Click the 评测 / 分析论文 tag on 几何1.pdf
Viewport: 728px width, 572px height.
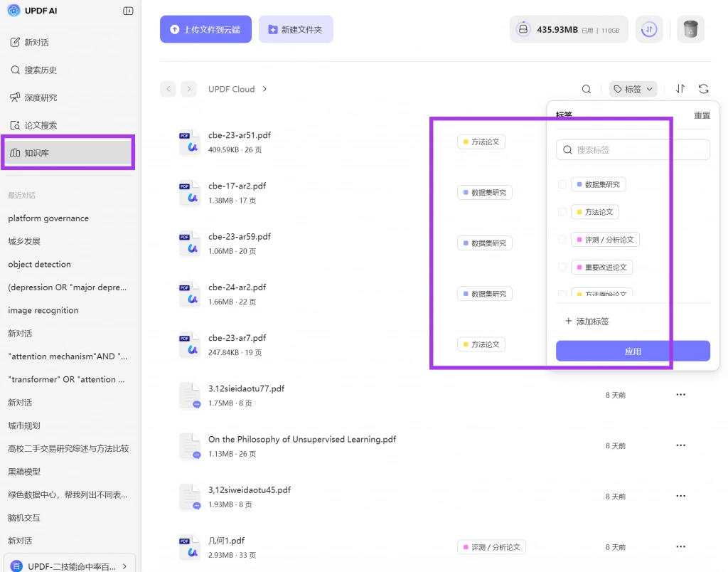click(x=492, y=547)
